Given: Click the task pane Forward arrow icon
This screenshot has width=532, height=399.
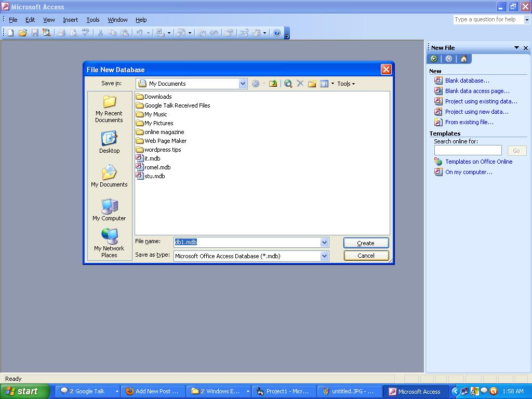Looking at the screenshot, I should click(x=448, y=59).
